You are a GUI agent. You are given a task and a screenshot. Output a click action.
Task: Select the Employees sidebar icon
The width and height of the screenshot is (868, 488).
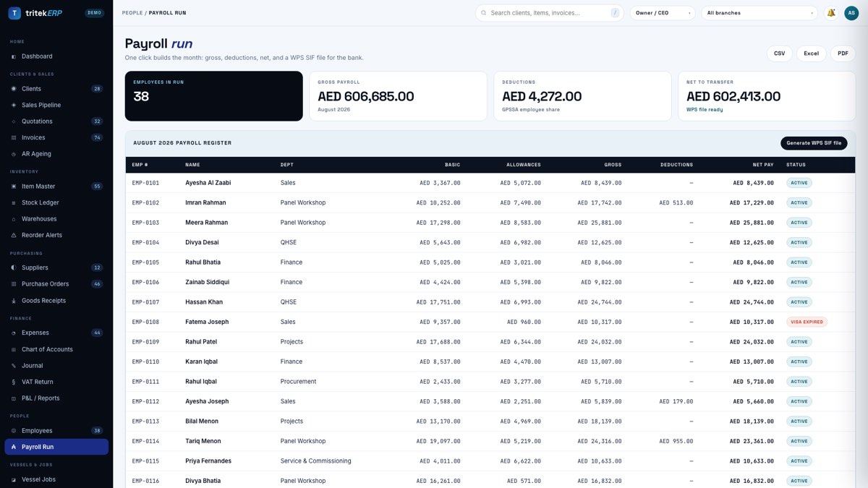(14, 431)
